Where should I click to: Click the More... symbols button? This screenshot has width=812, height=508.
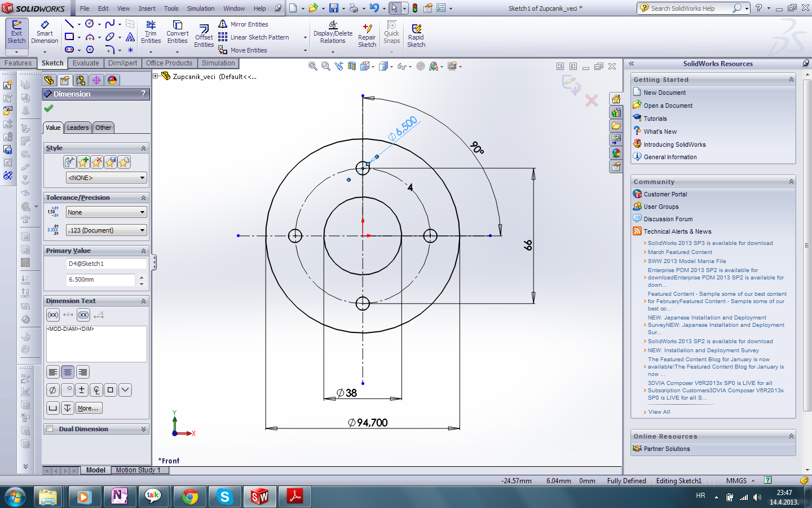(x=89, y=408)
